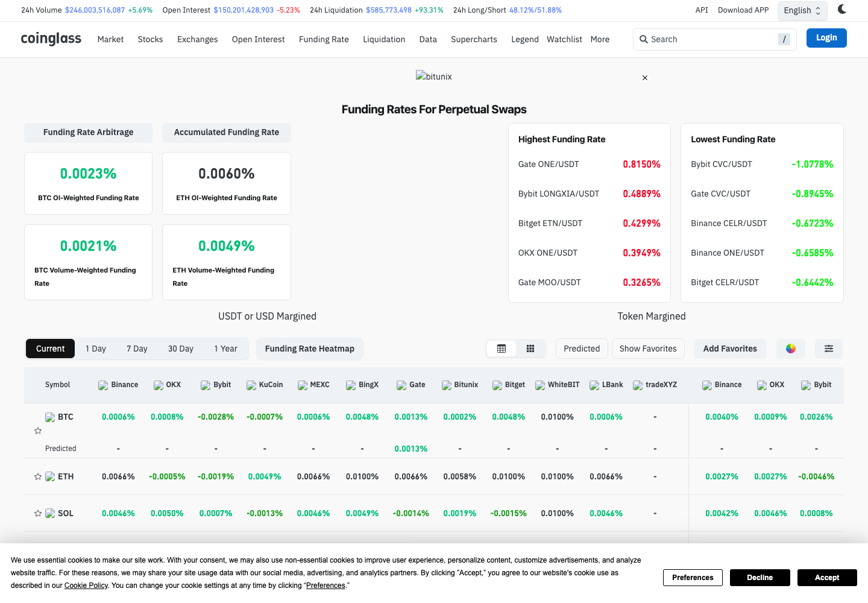This screenshot has width=868, height=603.
Task: Select the 30 Day tab
Action: coord(181,349)
